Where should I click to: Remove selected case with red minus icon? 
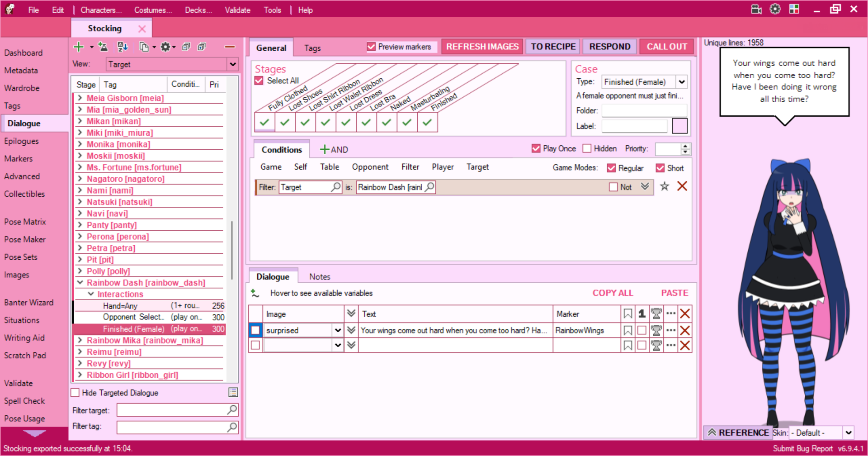click(x=230, y=47)
